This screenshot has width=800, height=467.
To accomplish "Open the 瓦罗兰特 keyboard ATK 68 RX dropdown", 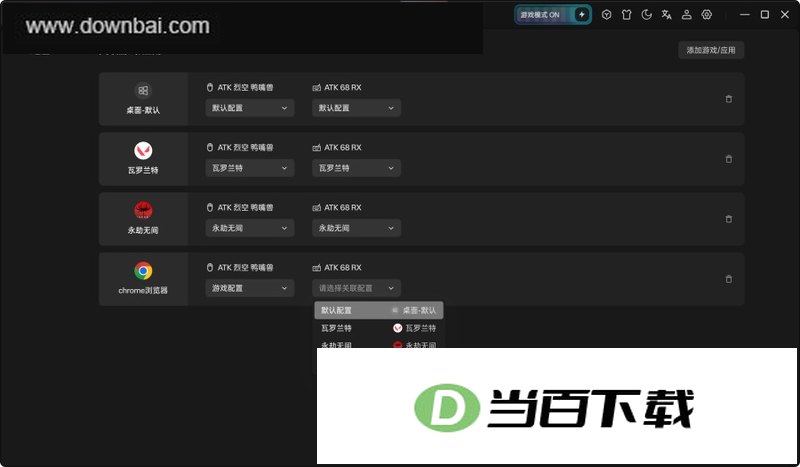I will pyautogui.click(x=357, y=168).
